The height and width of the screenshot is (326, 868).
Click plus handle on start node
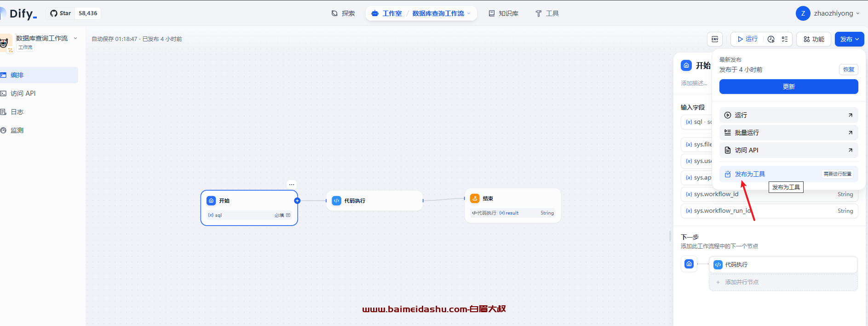[297, 201]
